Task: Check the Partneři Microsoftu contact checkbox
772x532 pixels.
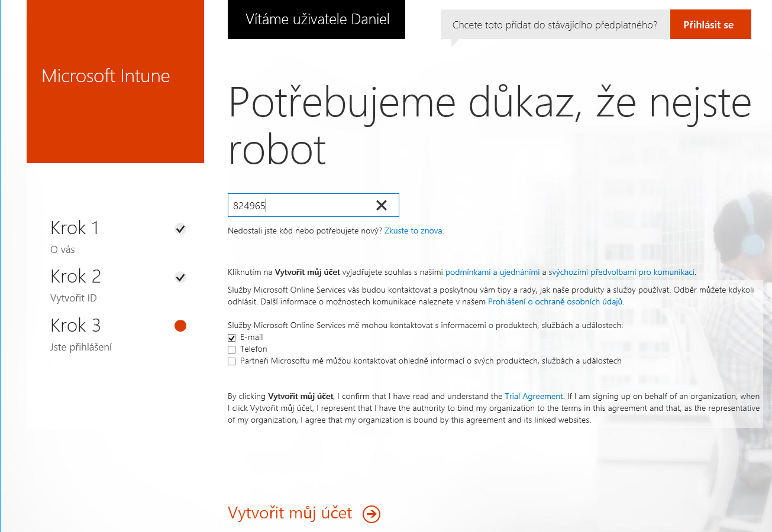Action: 232,361
